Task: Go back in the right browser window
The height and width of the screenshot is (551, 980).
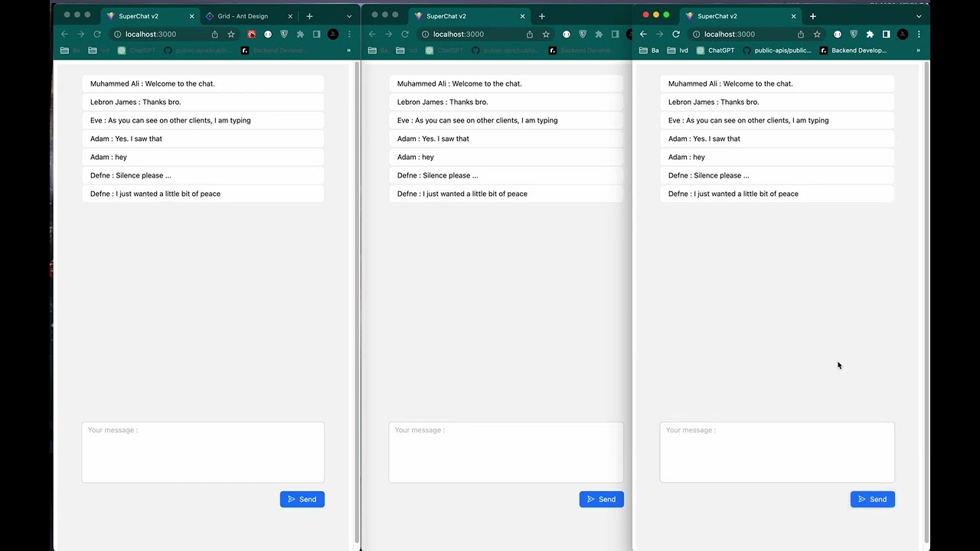Action: pos(643,34)
